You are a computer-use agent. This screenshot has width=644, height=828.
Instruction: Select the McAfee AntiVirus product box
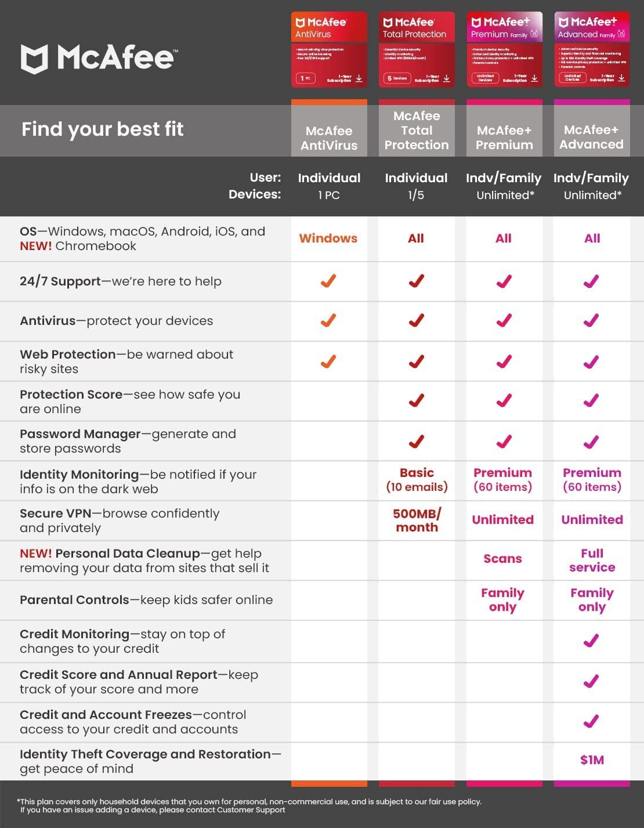tap(329, 50)
